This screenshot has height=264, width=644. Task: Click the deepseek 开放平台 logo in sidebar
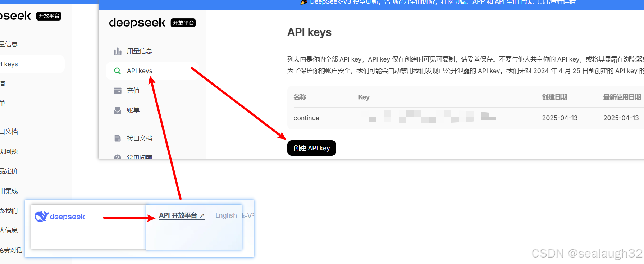[x=152, y=23]
